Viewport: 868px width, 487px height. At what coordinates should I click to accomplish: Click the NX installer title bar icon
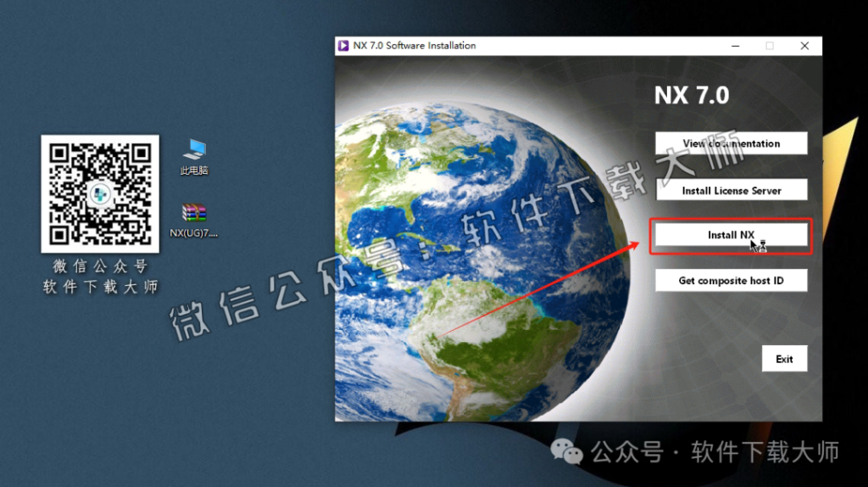343,46
